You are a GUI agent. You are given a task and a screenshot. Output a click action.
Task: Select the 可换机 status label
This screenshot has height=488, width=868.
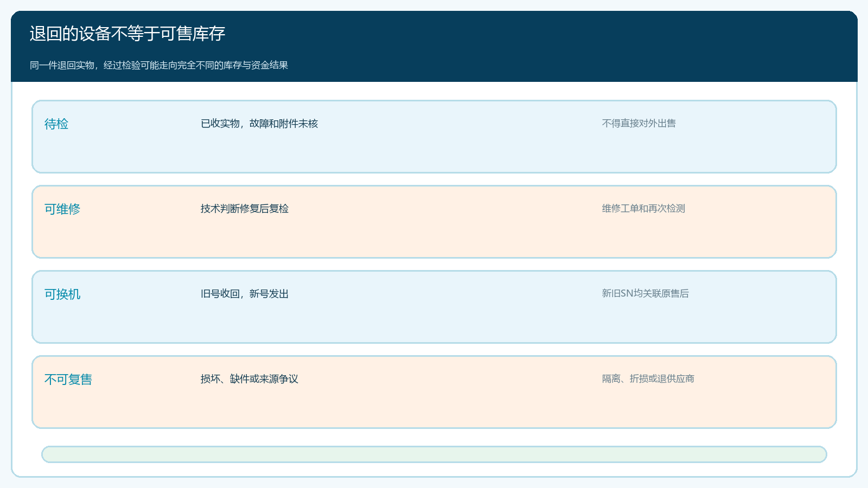pos(62,294)
